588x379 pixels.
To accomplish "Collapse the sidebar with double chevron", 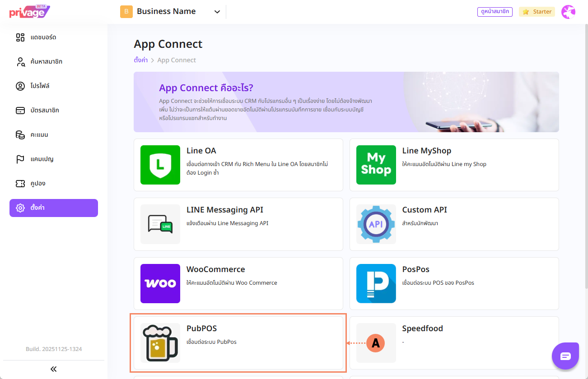I will click(53, 369).
